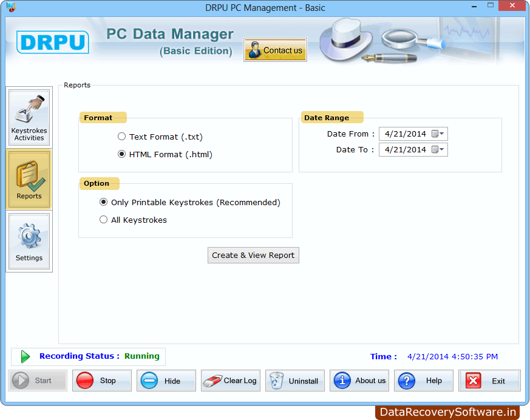
Task: Click the Format group label
Action: tap(98, 118)
